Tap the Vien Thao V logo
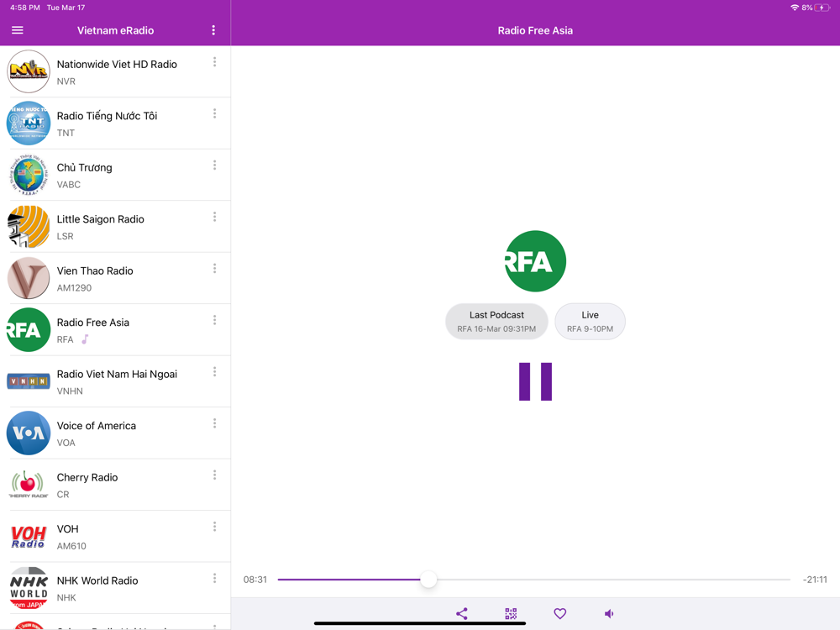This screenshot has width=840, height=630. coord(29,278)
